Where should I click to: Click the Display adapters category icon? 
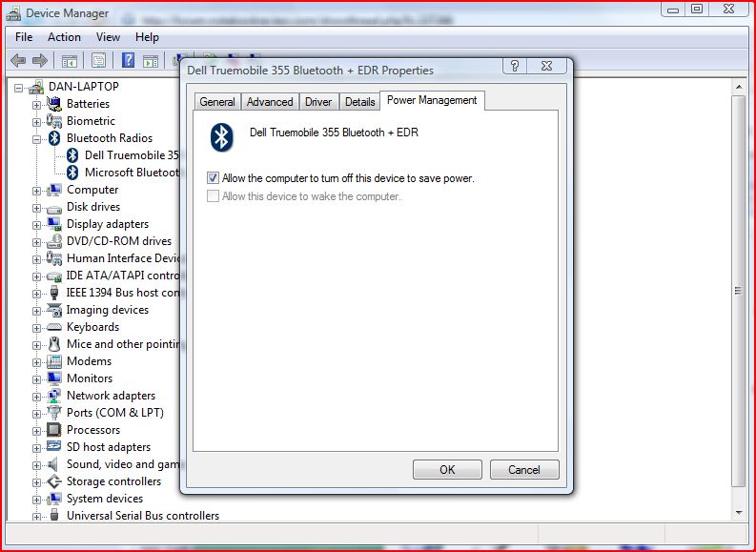pos(54,224)
